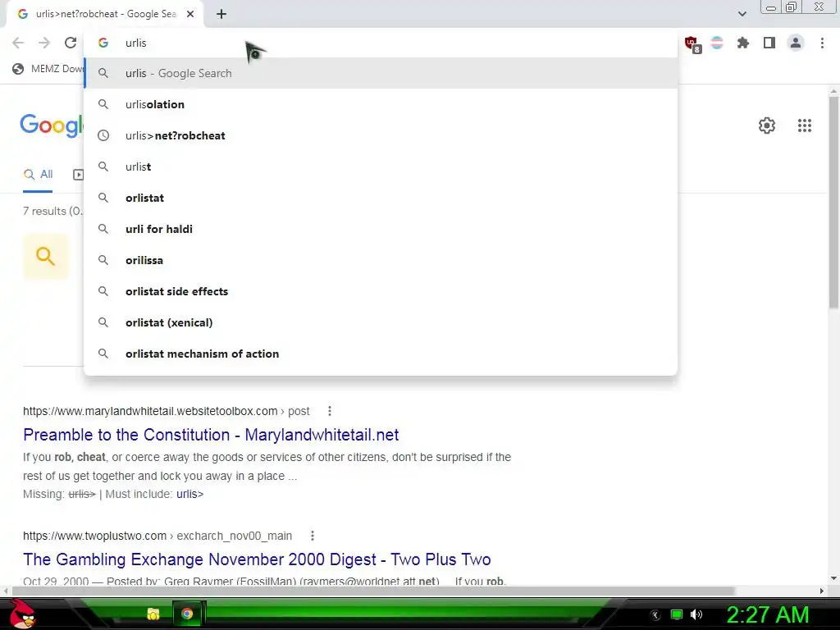Toggle the browser side panel
840x630 pixels.
tap(769, 43)
